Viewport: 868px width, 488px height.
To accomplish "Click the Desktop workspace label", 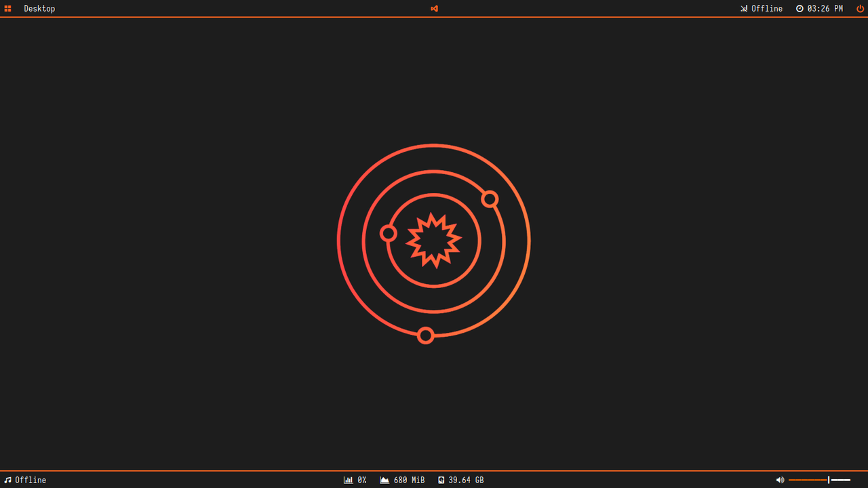I will click(x=39, y=9).
